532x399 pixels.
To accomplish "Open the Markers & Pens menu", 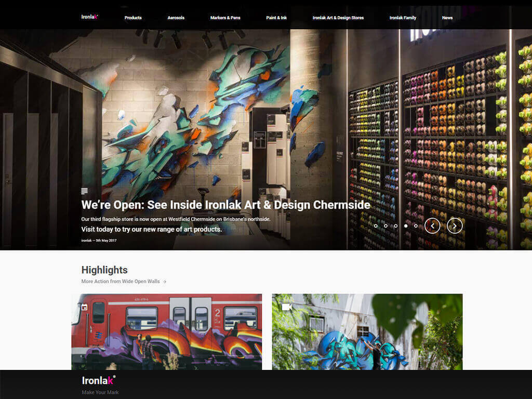I will pos(225,18).
